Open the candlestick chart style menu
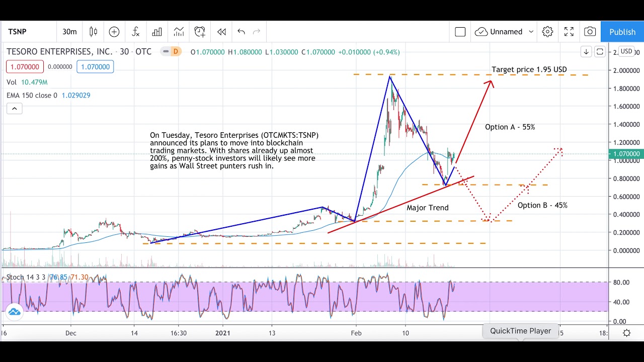 (x=93, y=32)
